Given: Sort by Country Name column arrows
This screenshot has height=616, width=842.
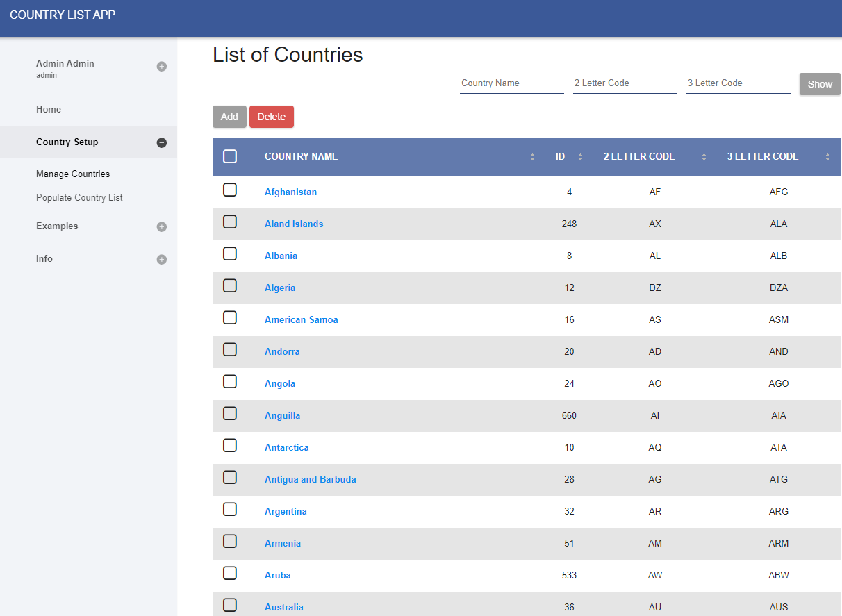Looking at the screenshot, I should (532, 157).
